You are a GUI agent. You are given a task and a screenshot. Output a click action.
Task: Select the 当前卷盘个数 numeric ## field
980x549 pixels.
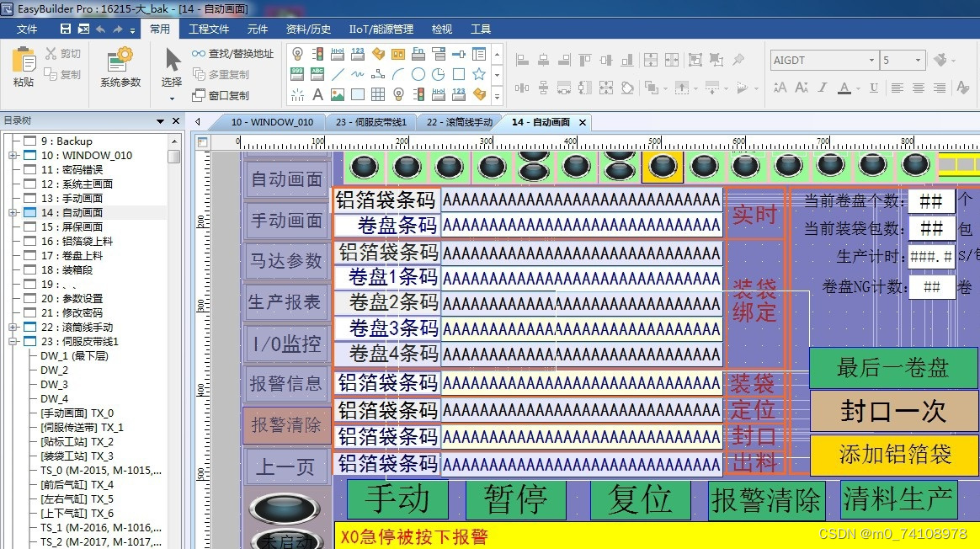(x=932, y=200)
